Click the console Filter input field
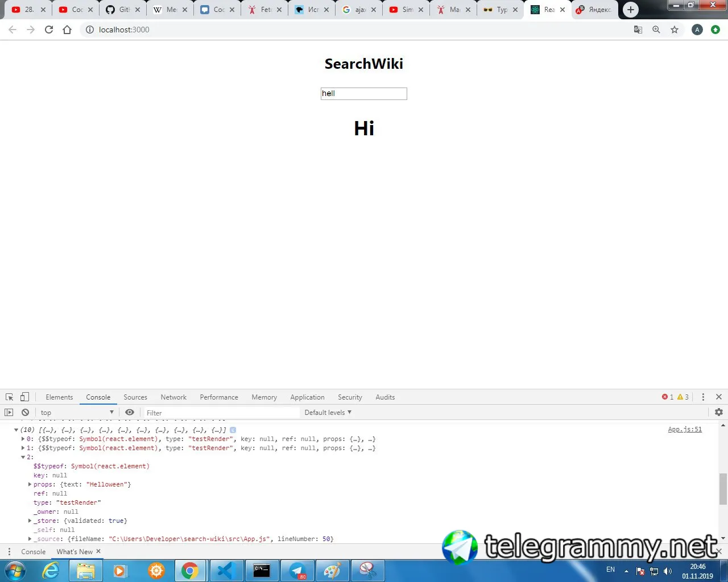Image resolution: width=728 pixels, height=582 pixels. [221, 413]
